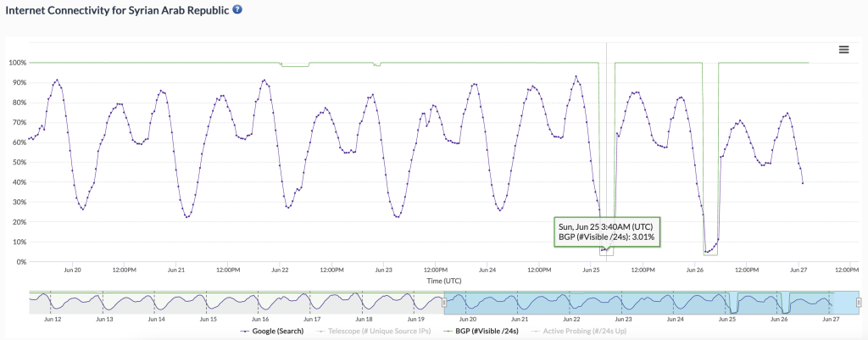Open the chart hamburger context menu
The height and width of the screenshot is (340, 868).
[x=843, y=50]
